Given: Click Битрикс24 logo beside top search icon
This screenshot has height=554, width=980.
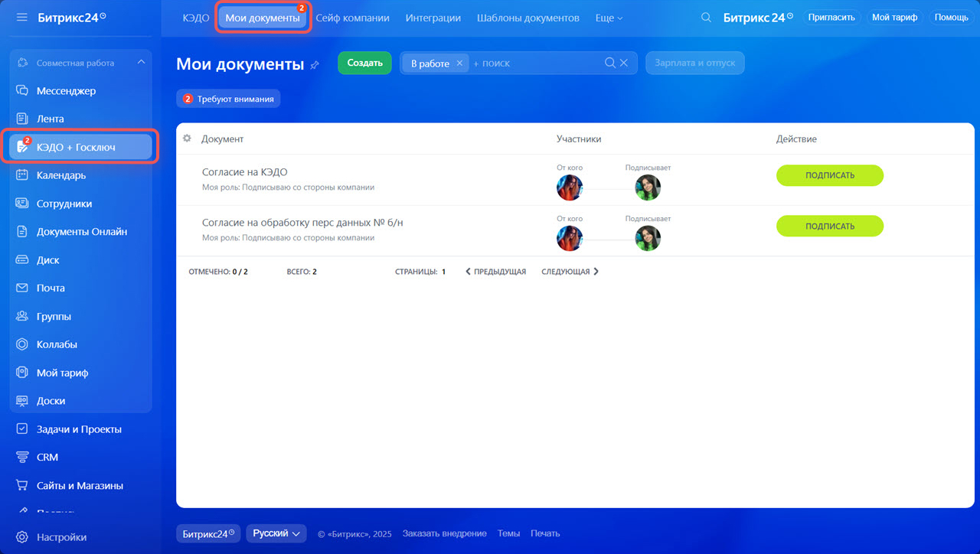Looking at the screenshot, I should 758,17.
